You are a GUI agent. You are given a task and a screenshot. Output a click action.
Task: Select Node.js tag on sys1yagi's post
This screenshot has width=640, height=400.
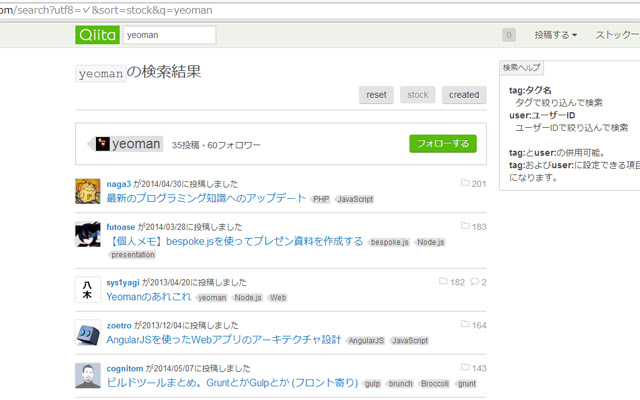tap(248, 298)
